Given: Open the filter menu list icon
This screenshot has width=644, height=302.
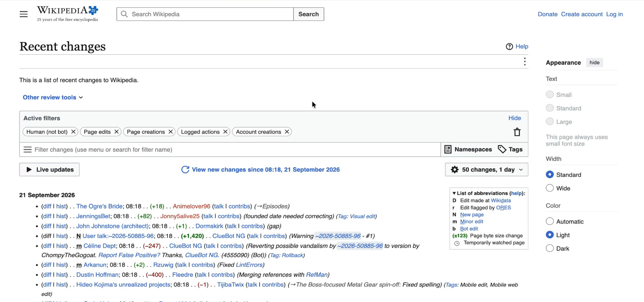Looking at the screenshot, I should [x=27, y=149].
